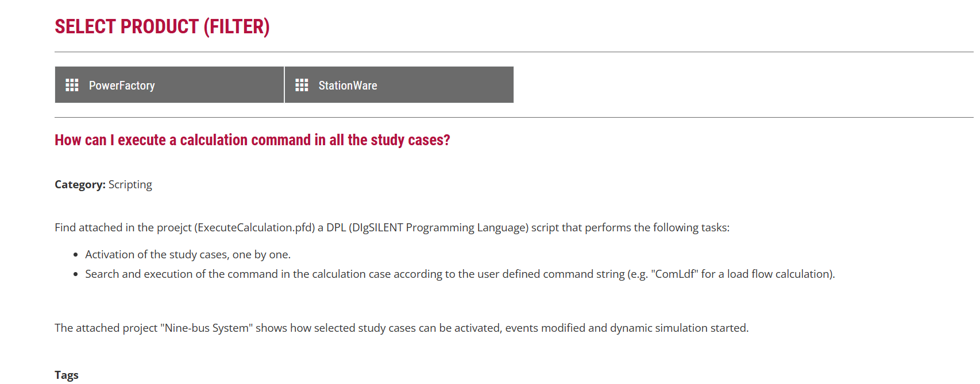Open the study cases calculation FAQ title
This screenshot has width=980, height=384.
pos(252,140)
